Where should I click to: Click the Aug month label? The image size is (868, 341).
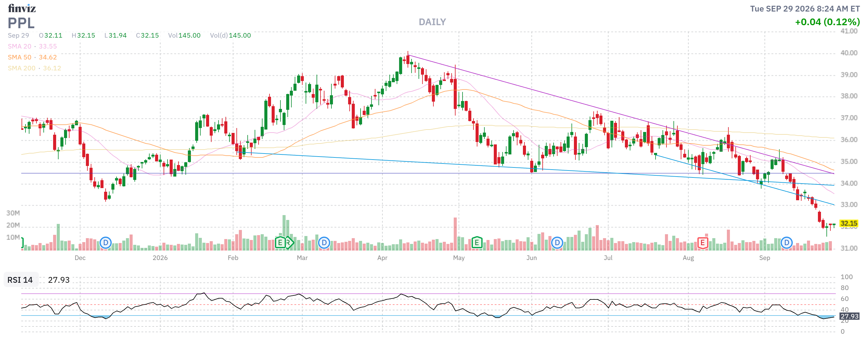pos(688,258)
